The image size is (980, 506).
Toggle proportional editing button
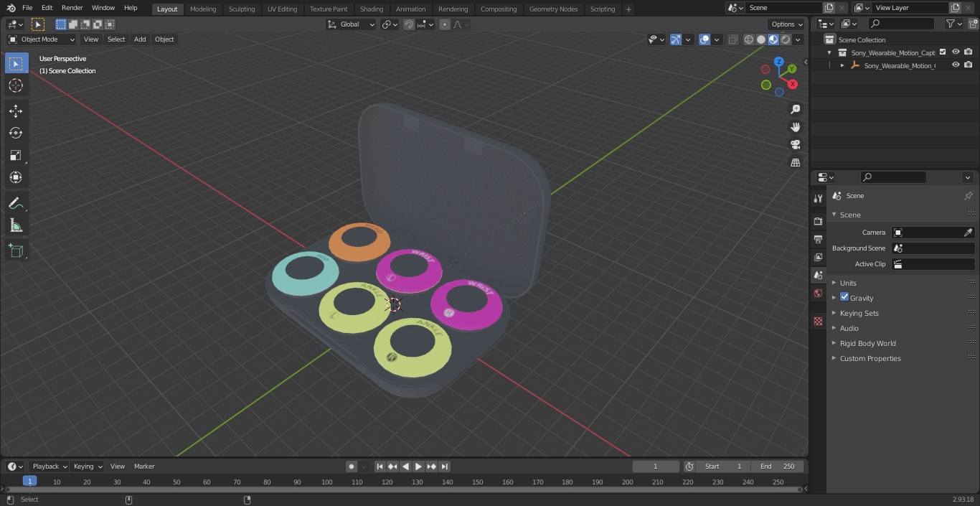pos(445,24)
